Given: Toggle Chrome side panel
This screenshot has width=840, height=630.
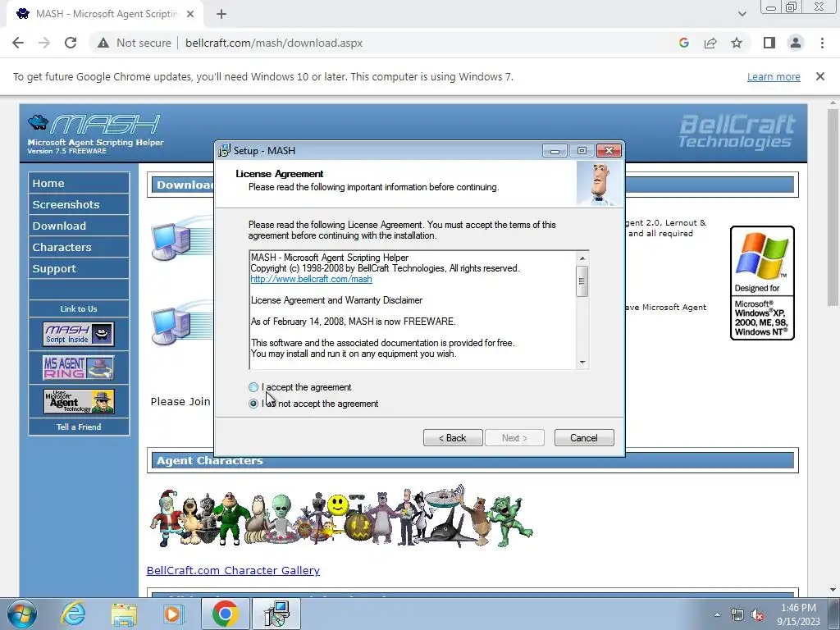Looking at the screenshot, I should coord(769,43).
